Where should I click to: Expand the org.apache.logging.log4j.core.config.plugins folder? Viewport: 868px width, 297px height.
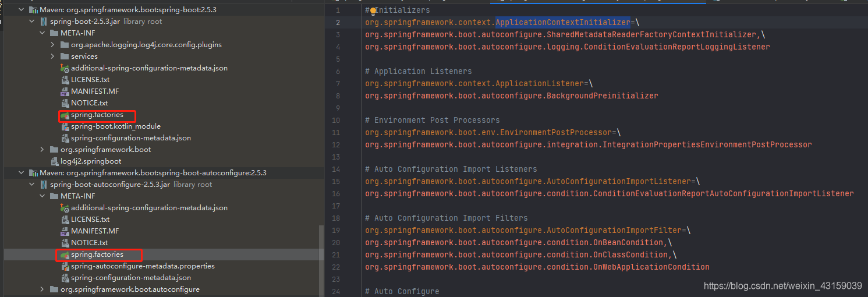point(53,45)
